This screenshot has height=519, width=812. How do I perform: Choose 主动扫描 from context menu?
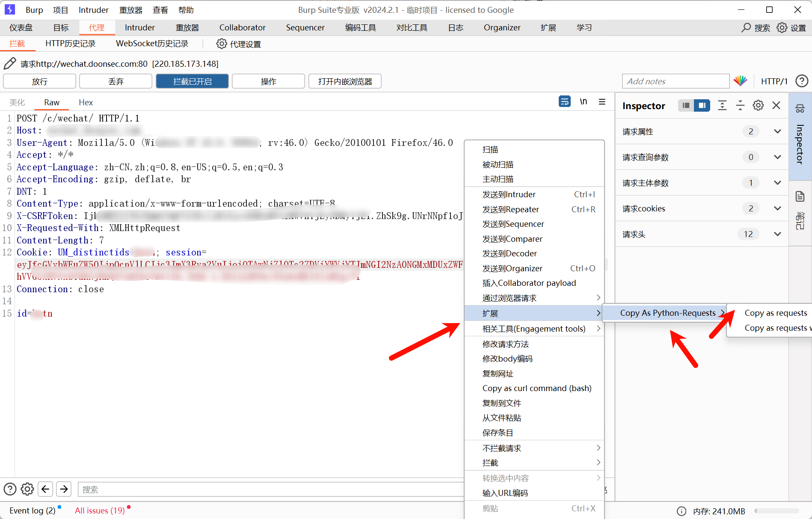[534, 179]
